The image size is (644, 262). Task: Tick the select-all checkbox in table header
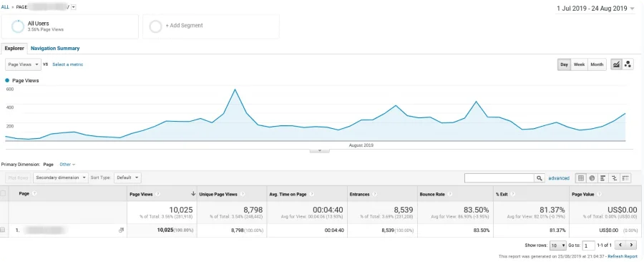pos(4,193)
